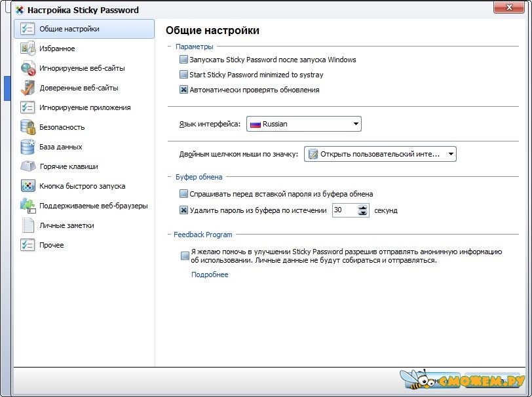Close the Sticky Password settings window
Image resolution: width=532 pixels, height=397 pixels.
509,7
